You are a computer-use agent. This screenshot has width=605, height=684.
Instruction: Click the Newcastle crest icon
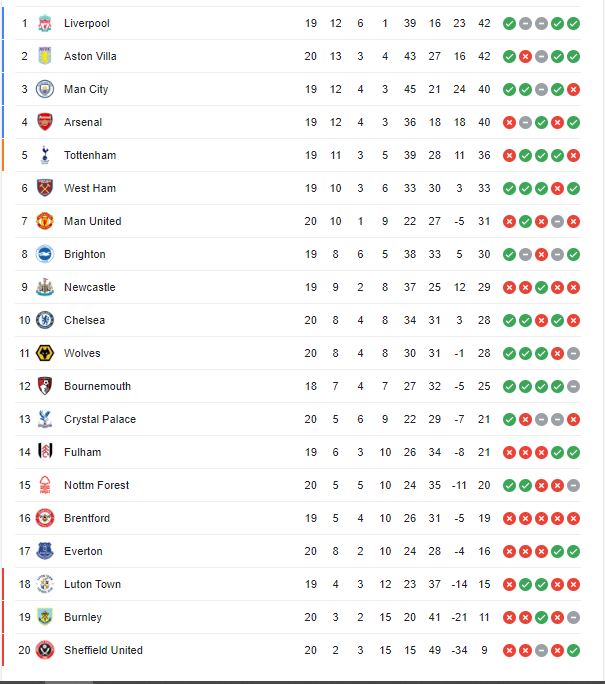click(x=44, y=287)
